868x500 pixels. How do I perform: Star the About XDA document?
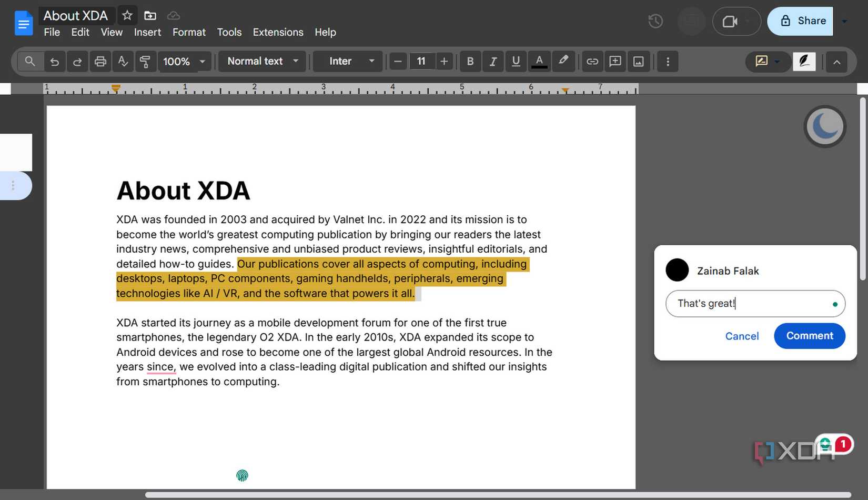click(127, 15)
